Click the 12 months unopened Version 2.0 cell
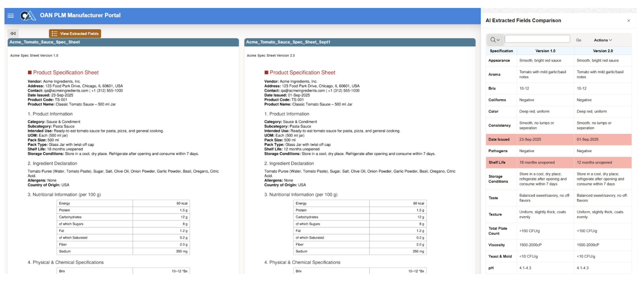The image size is (644, 286). (x=594, y=163)
